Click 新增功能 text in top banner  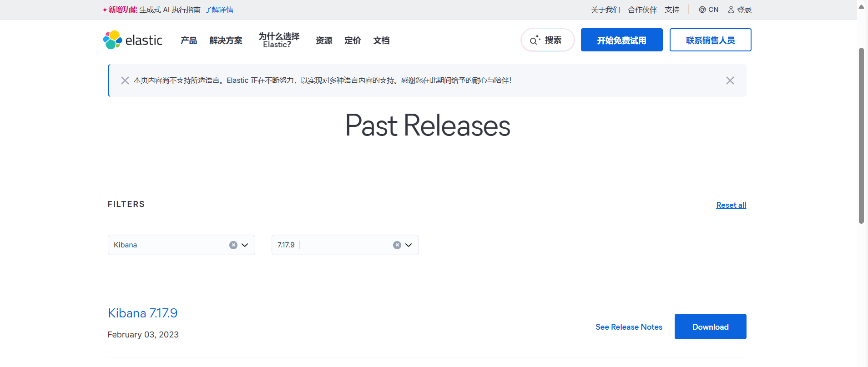(123, 10)
